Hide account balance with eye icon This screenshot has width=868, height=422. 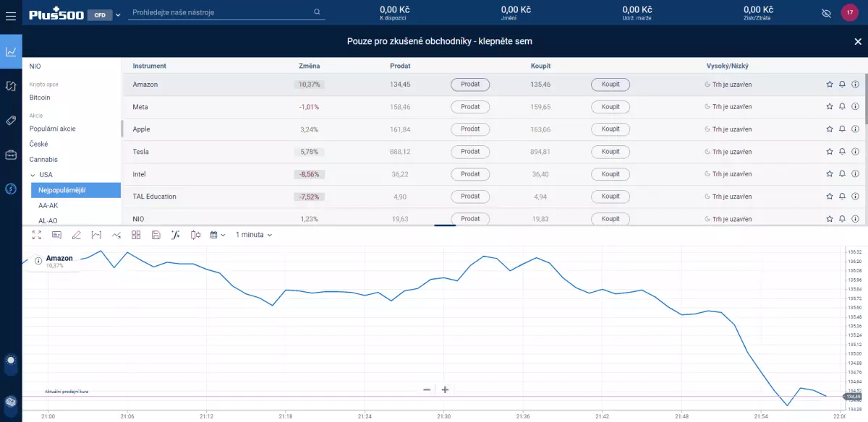point(827,14)
